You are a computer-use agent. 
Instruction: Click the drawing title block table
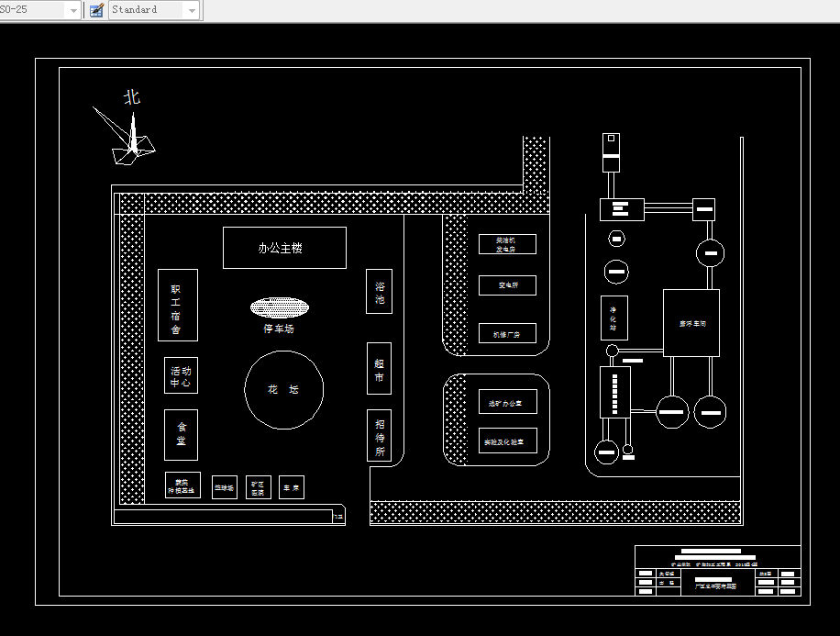(718, 571)
